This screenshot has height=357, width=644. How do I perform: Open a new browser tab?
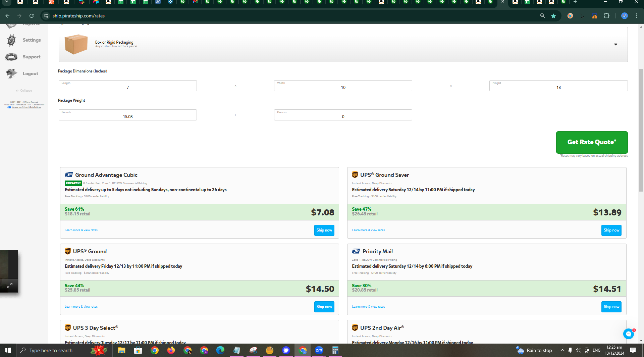575,2
